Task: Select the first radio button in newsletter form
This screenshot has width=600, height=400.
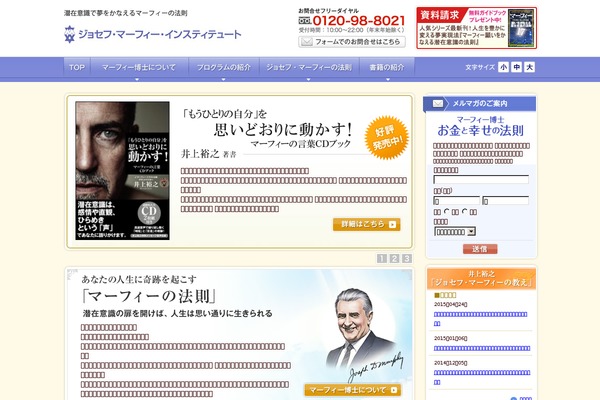Action: click(446, 211)
